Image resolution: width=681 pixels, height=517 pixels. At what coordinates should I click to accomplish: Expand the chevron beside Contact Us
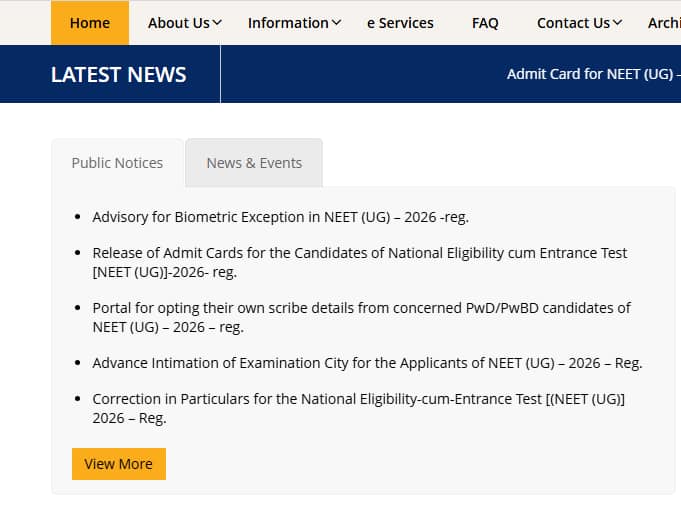pos(617,23)
